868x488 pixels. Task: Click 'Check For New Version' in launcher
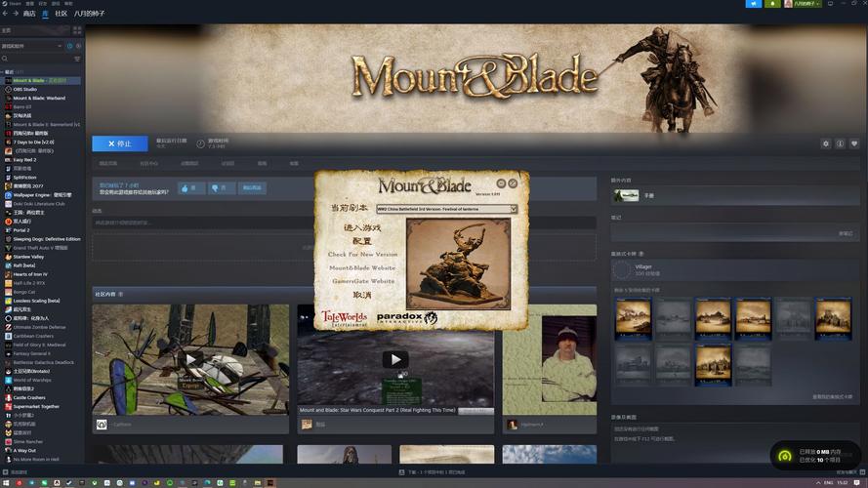point(362,254)
